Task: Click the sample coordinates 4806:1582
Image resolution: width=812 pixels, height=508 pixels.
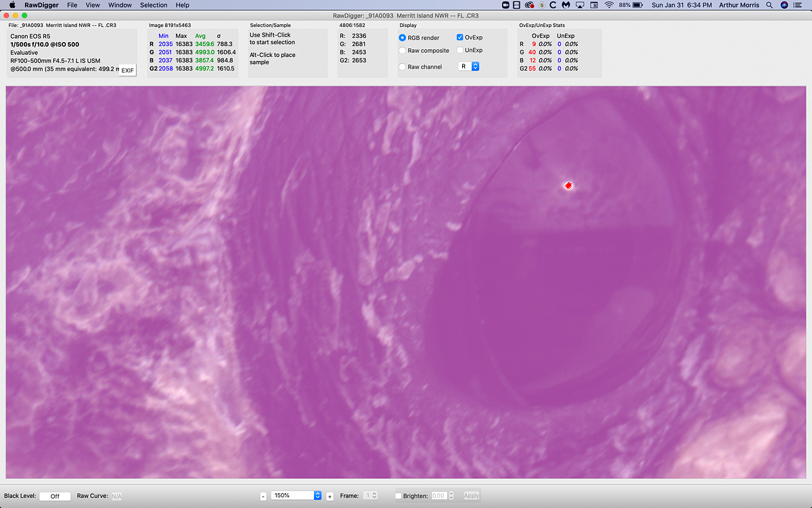Action: point(352,25)
